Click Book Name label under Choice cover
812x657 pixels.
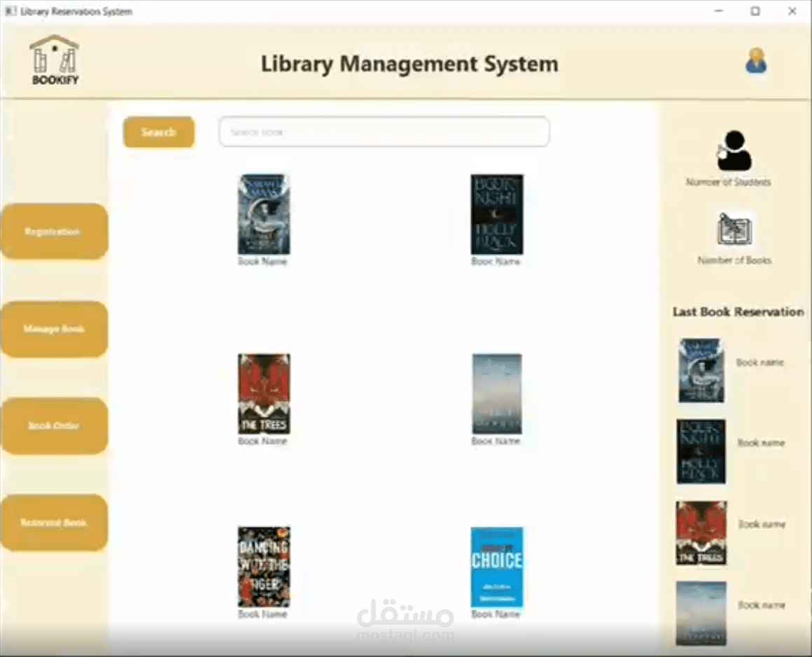[x=496, y=614]
